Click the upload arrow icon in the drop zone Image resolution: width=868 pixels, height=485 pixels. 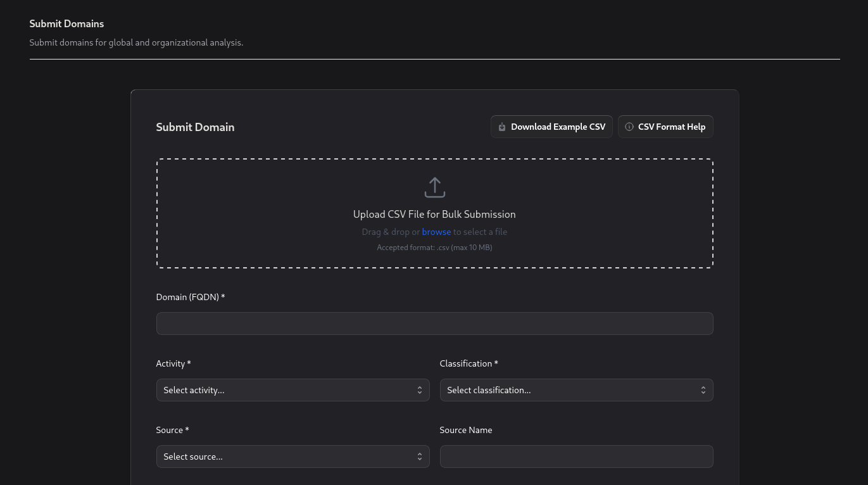[x=434, y=187]
